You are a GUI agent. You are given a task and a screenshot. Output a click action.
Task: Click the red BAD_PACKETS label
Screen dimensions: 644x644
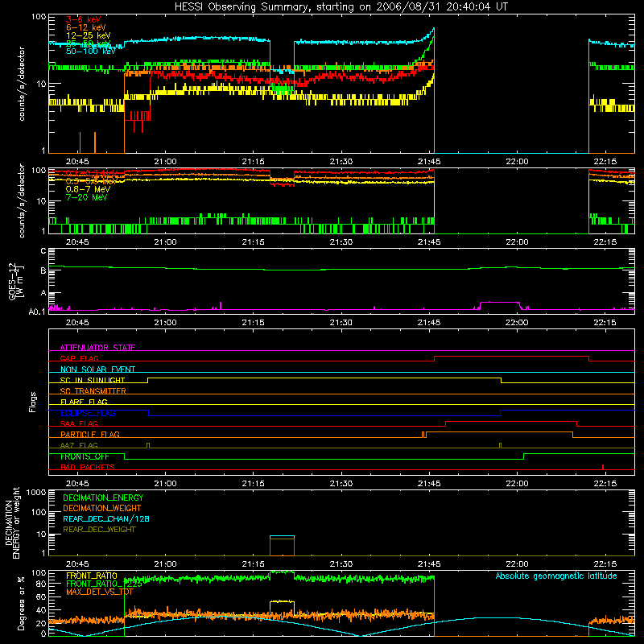(88, 467)
